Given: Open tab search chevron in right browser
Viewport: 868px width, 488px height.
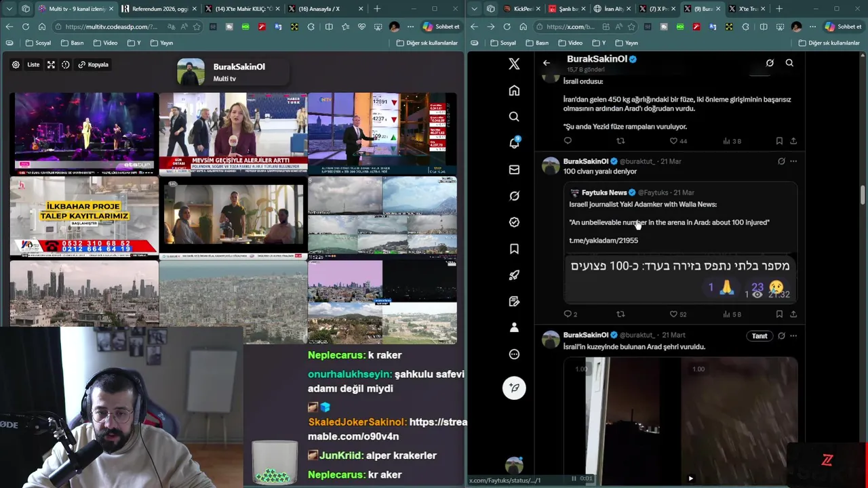Looking at the screenshot, I should [x=474, y=9].
